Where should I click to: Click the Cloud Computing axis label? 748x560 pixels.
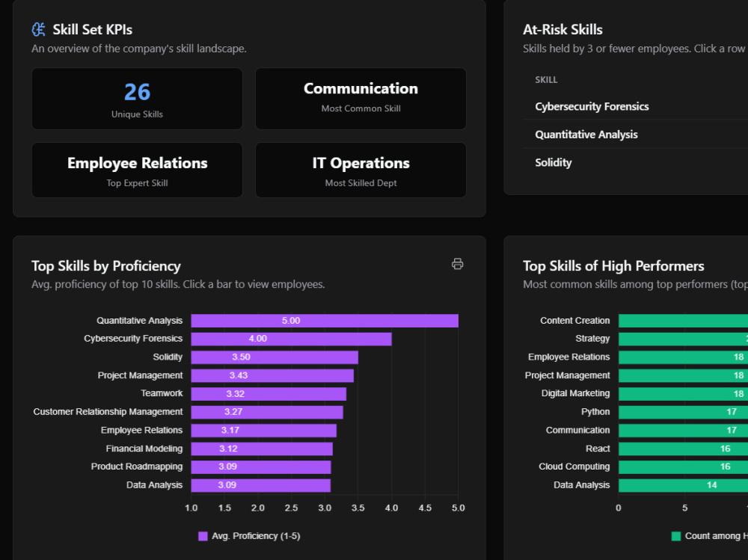574,467
